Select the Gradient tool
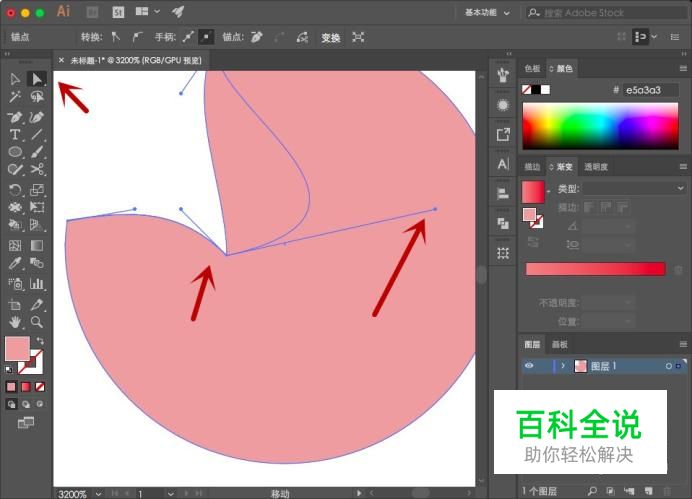Screen dimensions: 692x499 point(37,245)
